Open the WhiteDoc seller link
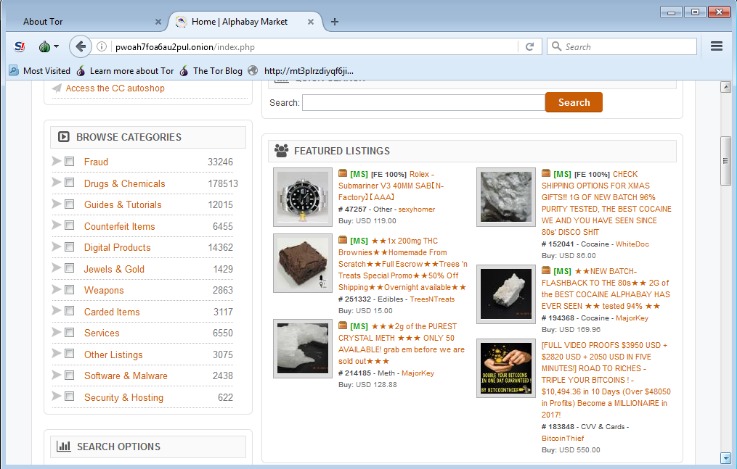Viewport: 737px width, 469px height. pyautogui.click(x=632, y=244)
